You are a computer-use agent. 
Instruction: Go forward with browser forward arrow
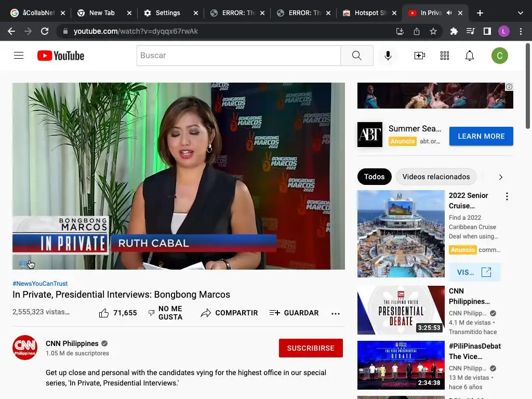tap(28, 31)
